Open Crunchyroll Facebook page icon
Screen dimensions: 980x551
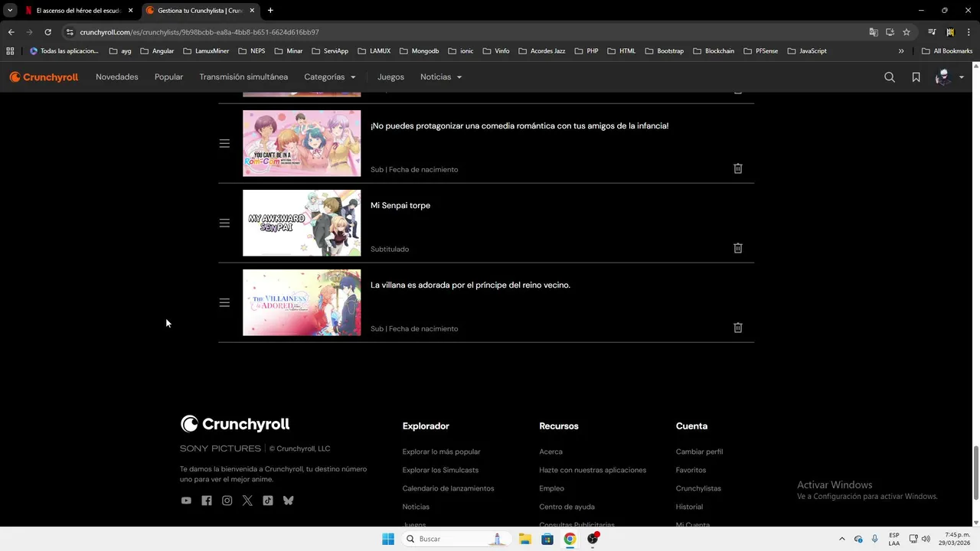coord(207,500)
